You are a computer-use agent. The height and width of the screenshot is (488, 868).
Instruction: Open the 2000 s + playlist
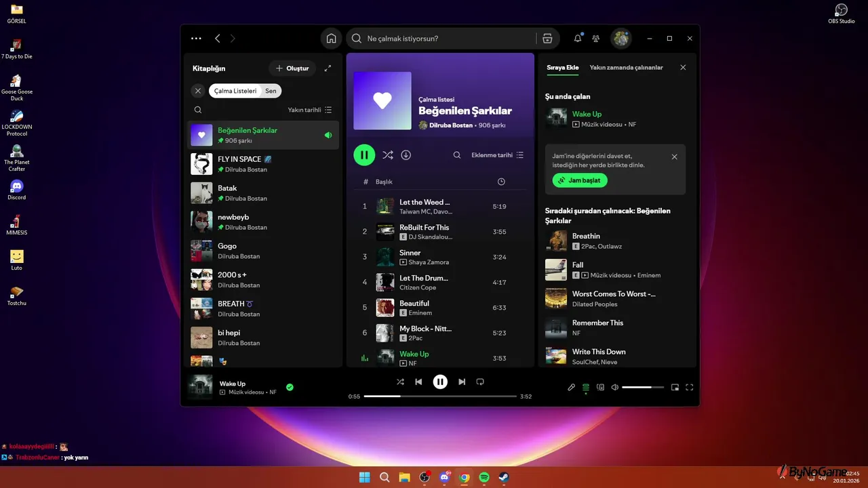click(x=263, y=279)
